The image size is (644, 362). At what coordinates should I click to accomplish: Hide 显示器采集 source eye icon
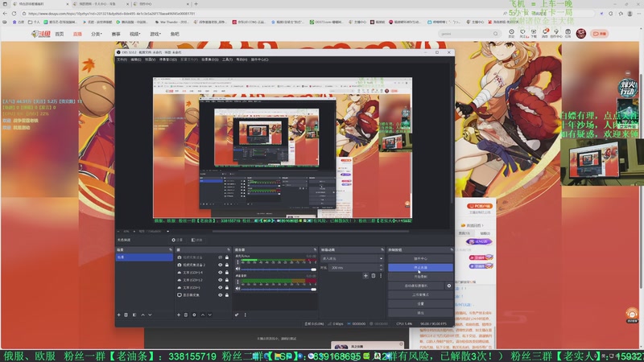tap(220, 294)
